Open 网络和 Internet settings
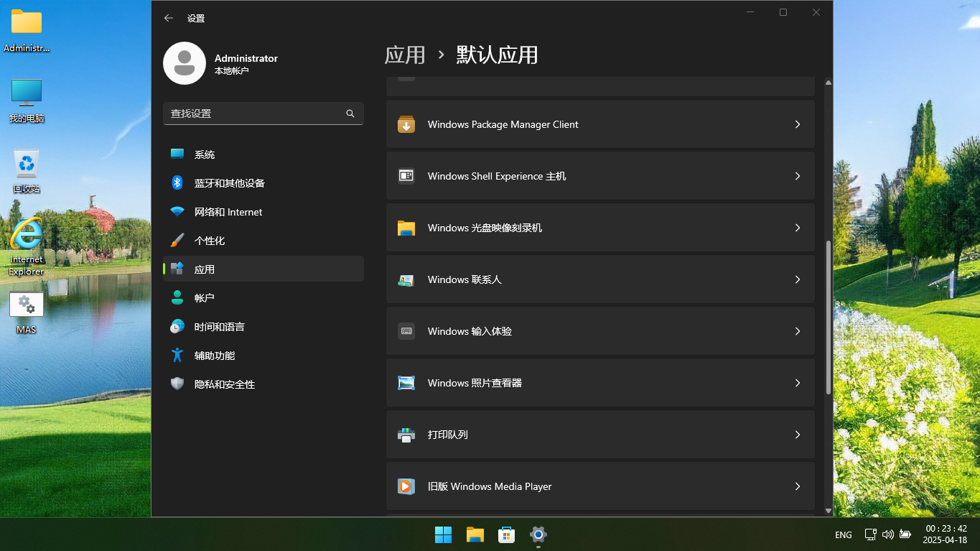980x551 pixels. click(x=263, y=212)
